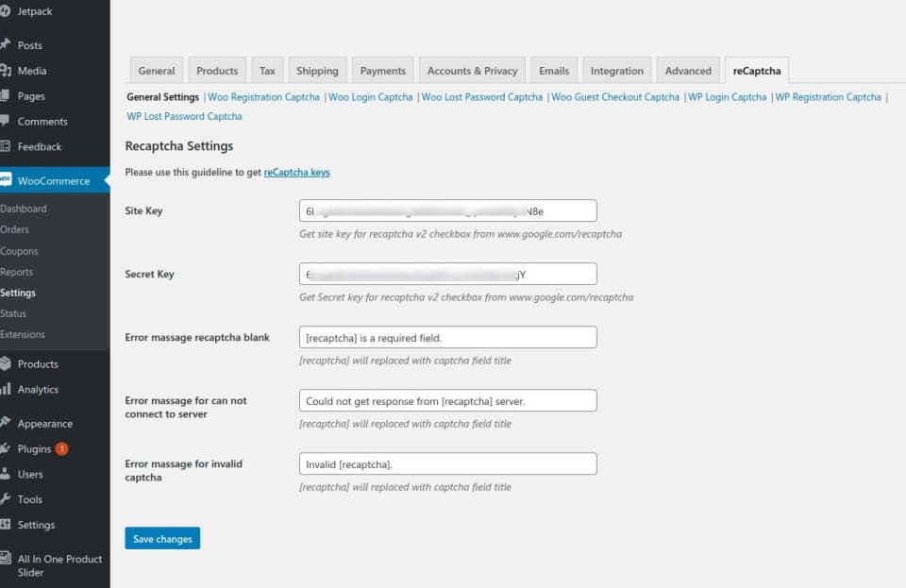Click the Feedback icon in sidebar
The height and width of the screenshot is (588, 906).
pyautogui.click(x=6, y=146)
